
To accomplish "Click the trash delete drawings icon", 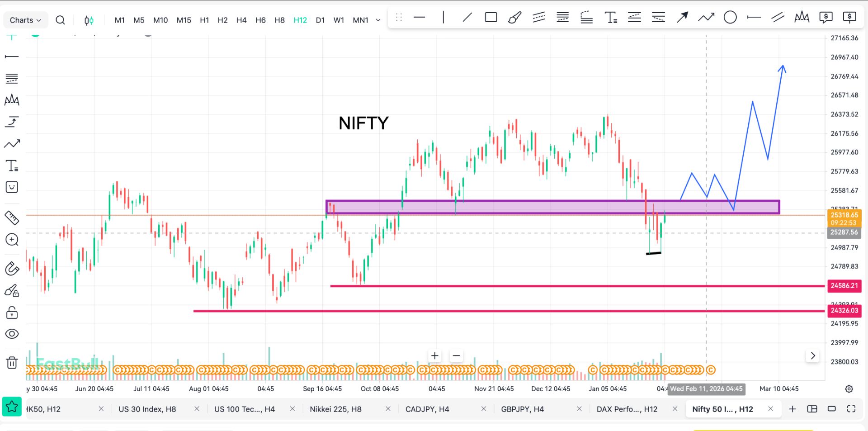I will 12,362.
